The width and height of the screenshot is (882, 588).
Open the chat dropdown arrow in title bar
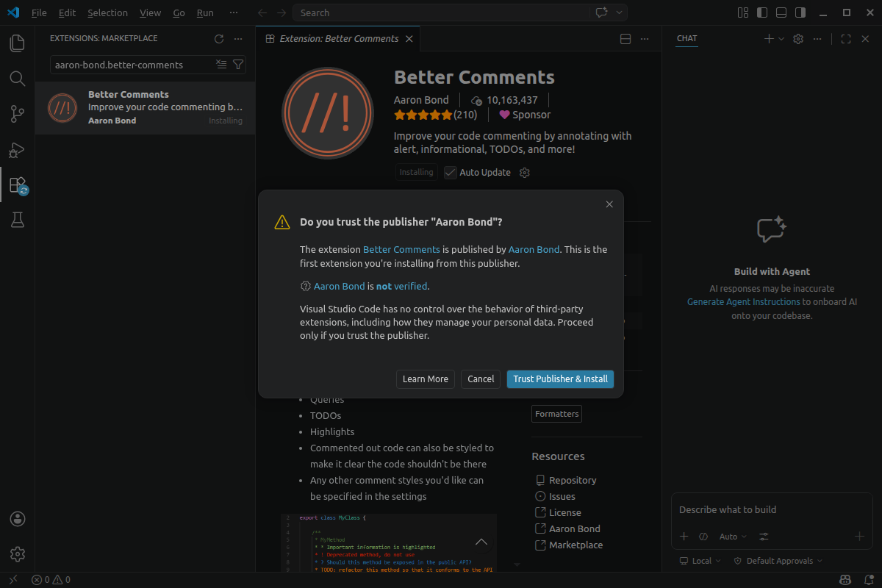pyautogui.click(x=620, y=12)
